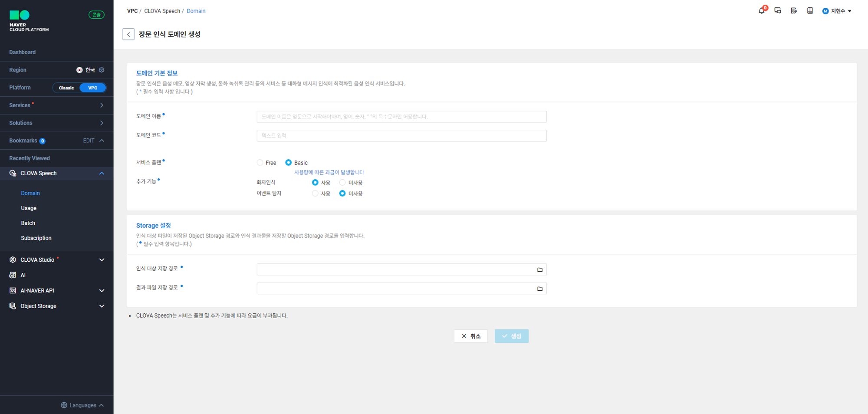Click the green 콘솔 badge
Screen dimensions: 868x414
click(x=96, y=15)
